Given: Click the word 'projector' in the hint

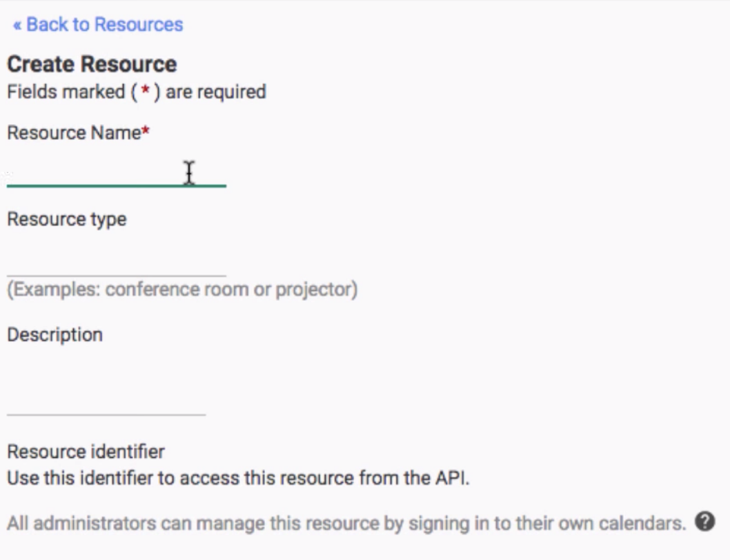Looking at the screenshot, I should tap(313, 290).
